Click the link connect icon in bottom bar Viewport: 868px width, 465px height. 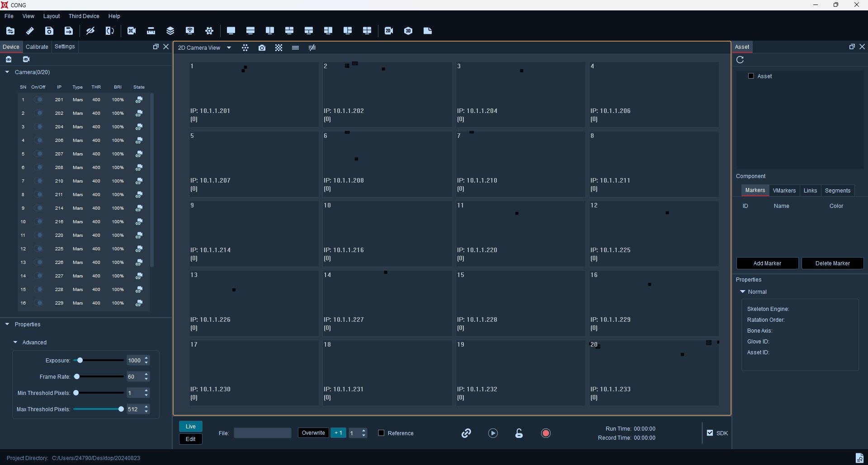(466, 433)
